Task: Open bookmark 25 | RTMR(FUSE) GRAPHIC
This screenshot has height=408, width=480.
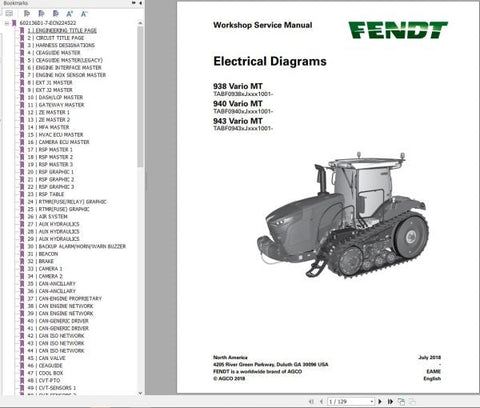Action: point(58,209)
